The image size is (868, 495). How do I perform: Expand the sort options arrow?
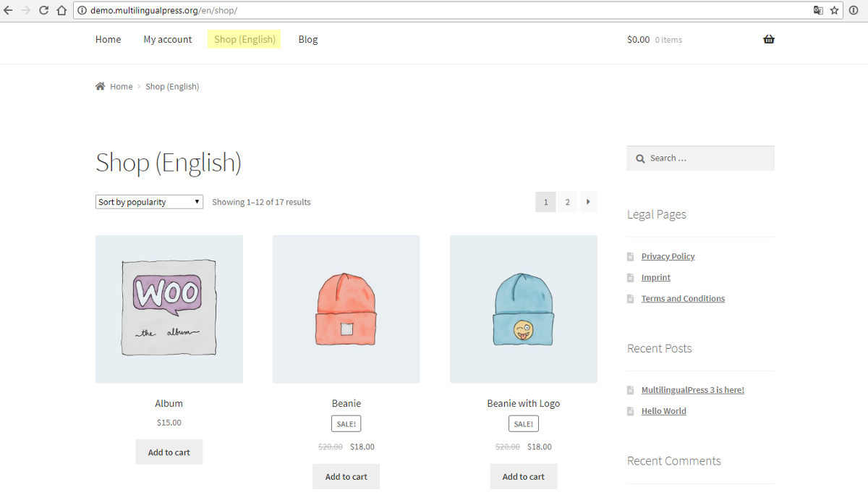pyautogui.click(x=195, y=202)
